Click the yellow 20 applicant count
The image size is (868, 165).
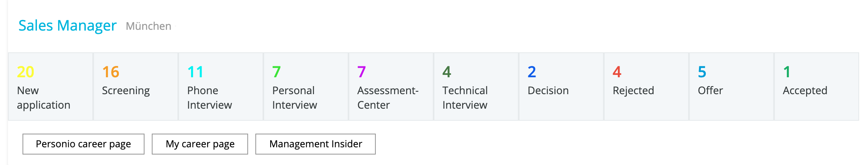tap(25, 72)
